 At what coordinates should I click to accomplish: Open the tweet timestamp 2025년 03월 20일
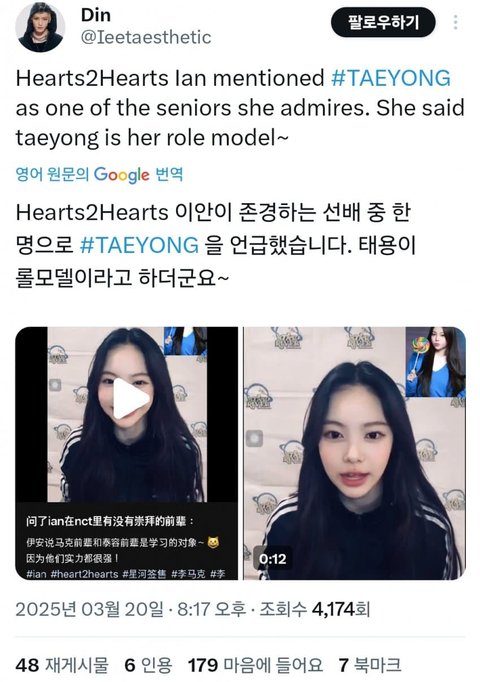pyautogui.click(x=90, y=609)
